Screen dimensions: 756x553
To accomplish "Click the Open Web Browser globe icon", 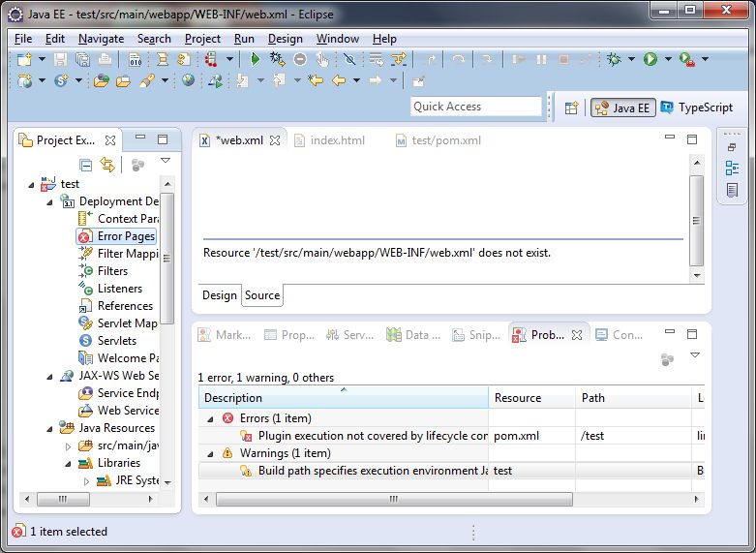I will pos(188,80).
